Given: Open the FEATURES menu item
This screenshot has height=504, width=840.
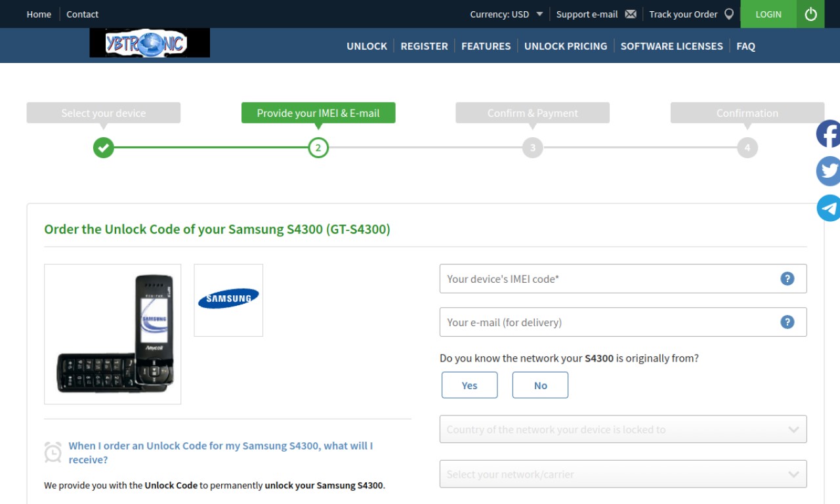Looking at the screenshot, I should (x=486, y=46).
